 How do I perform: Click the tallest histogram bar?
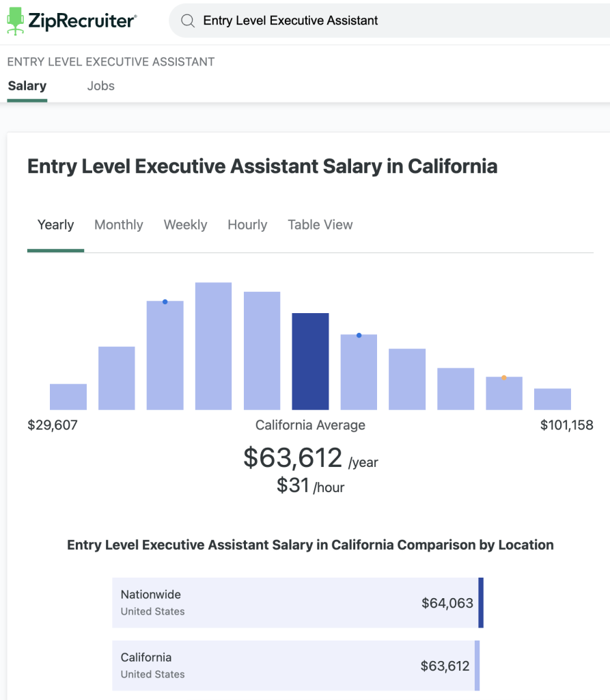click(213, 346)
